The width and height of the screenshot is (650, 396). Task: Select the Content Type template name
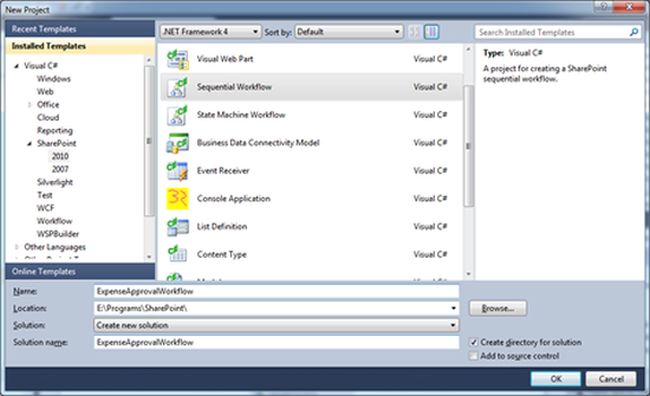(222, 255)
